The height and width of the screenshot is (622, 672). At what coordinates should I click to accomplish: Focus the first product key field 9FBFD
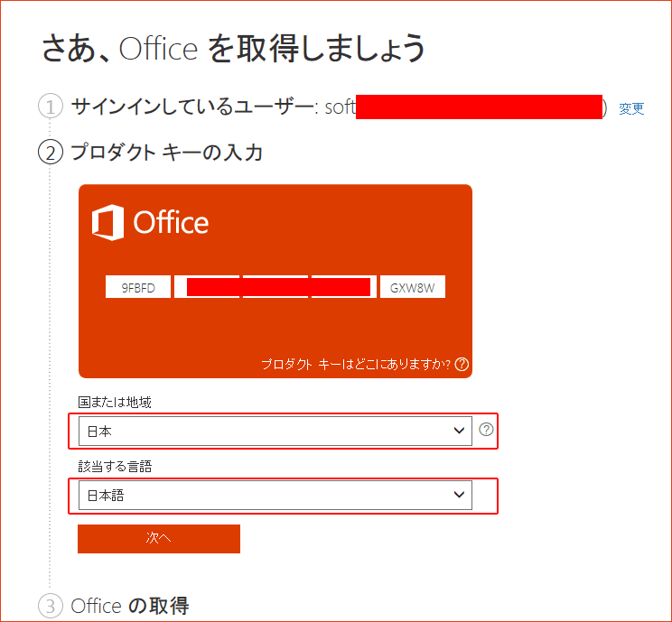[138, 286]
